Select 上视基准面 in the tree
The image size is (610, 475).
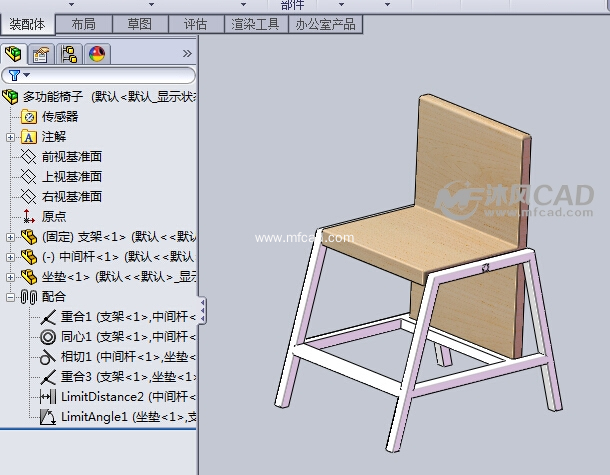[x=72, y=177]
